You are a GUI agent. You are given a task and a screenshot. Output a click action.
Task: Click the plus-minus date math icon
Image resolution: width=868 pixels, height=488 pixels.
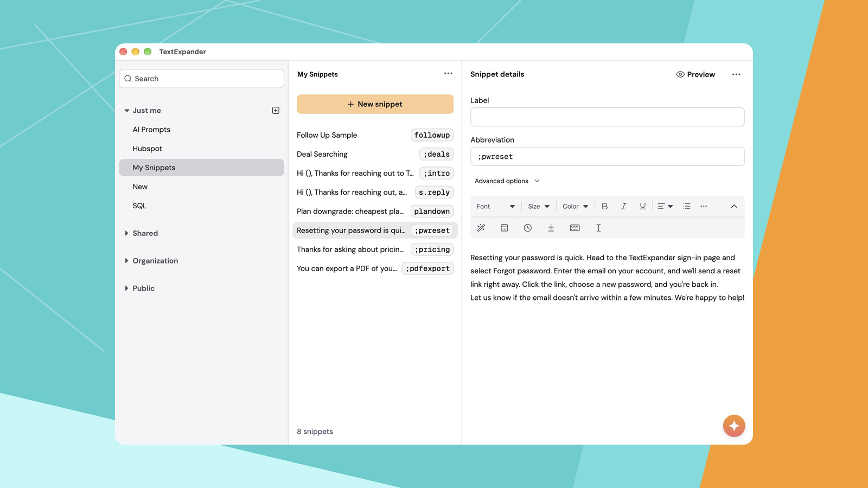tap(551, 228)
